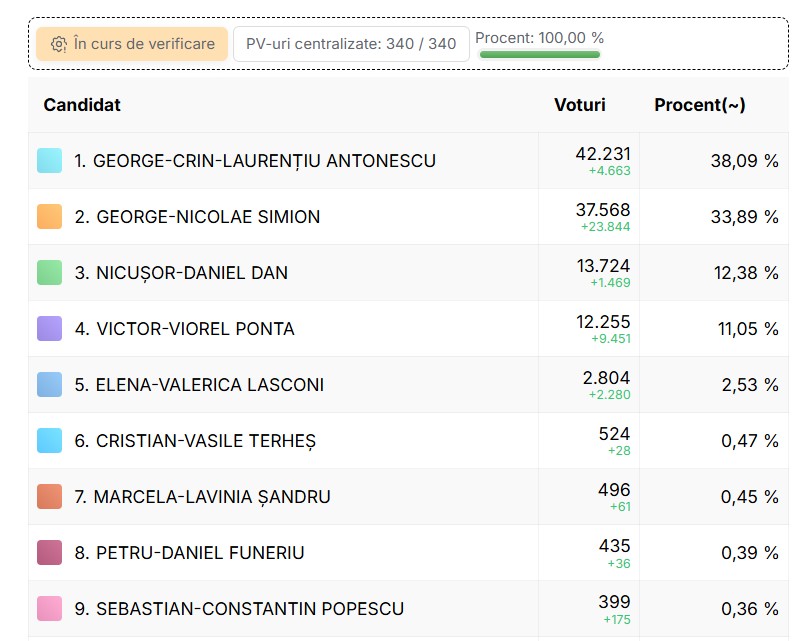The height and width of the screenshot is (641, 806).
Task: Click the green Procent progress bar
Action: point(540,54)
